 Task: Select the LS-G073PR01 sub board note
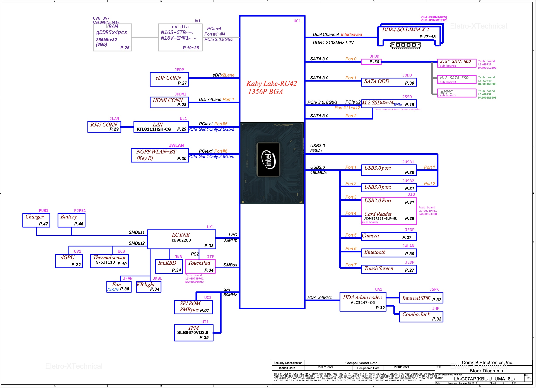[x=194, y=278]
